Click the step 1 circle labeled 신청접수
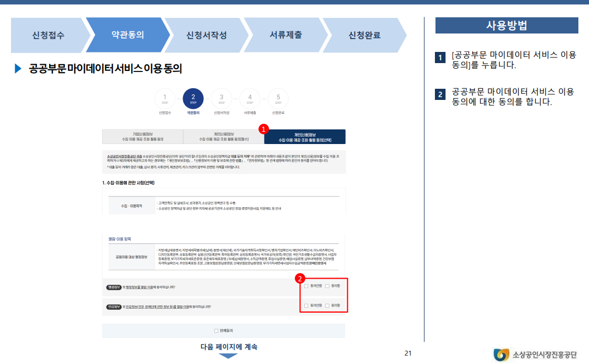This screenshot has height=364, width=589. tap(165, 99)
